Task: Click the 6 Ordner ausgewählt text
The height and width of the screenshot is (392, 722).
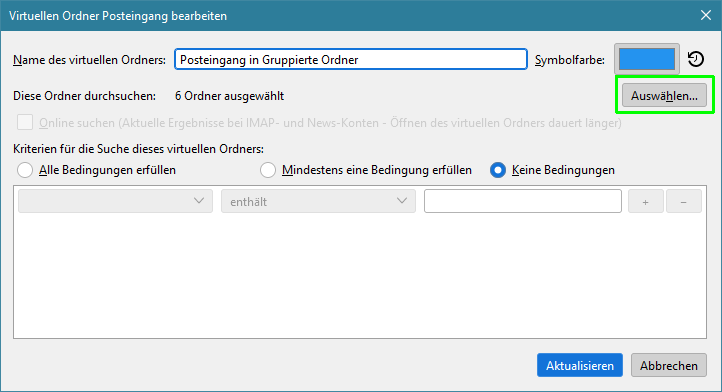Action: click(x=229, y=96)
